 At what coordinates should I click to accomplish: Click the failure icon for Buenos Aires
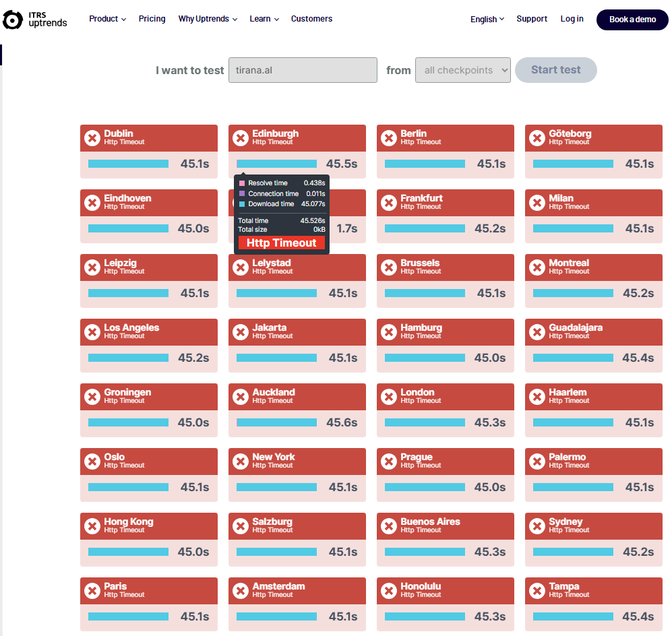(389, 526)
